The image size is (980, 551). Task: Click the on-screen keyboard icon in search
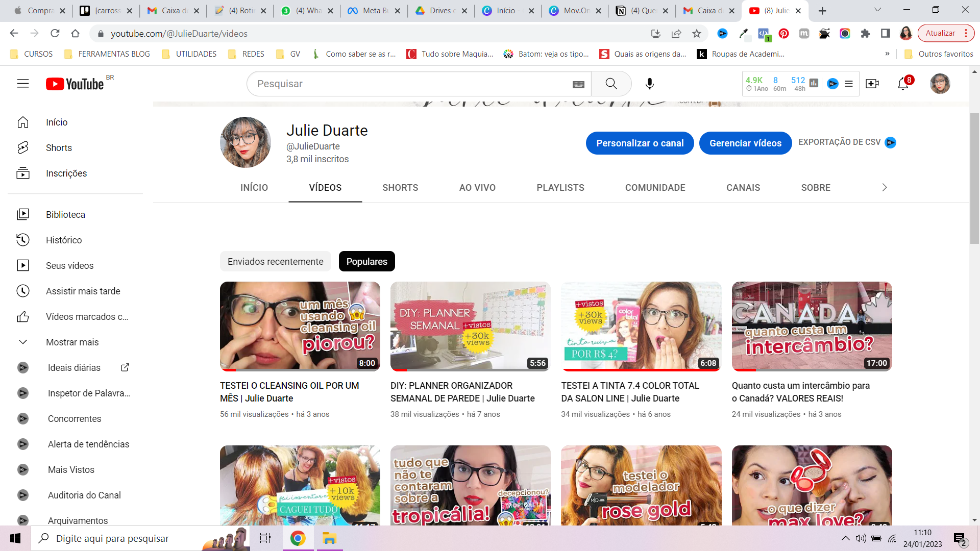pyautogui.click(x=578, y=84)
